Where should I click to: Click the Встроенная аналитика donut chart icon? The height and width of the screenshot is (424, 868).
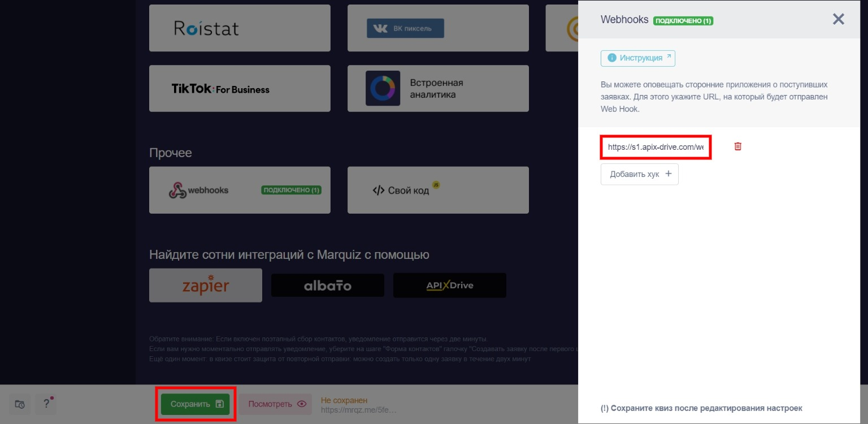pyautogui.click(x=383, y=88)
